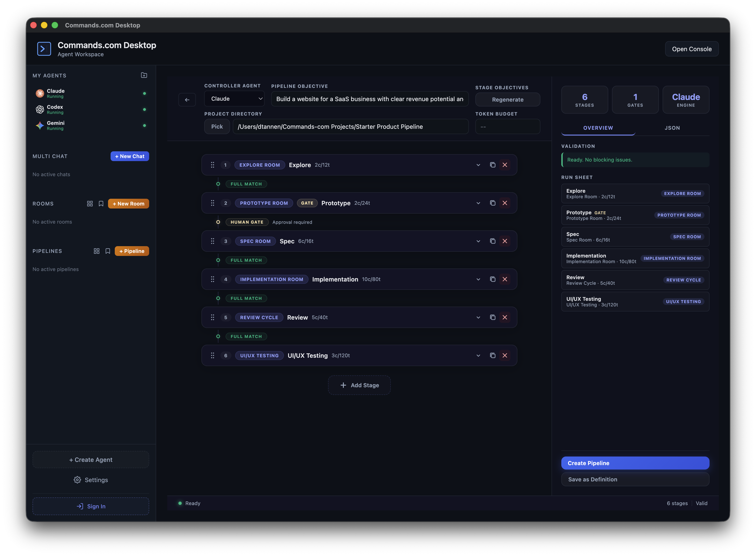
Task: Pick a project directory
Action: coord(217,126)
